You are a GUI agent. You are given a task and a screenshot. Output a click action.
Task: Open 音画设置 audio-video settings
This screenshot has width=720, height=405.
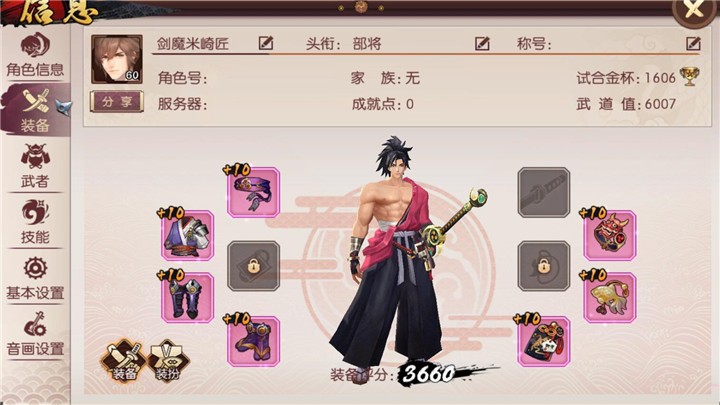35,333
